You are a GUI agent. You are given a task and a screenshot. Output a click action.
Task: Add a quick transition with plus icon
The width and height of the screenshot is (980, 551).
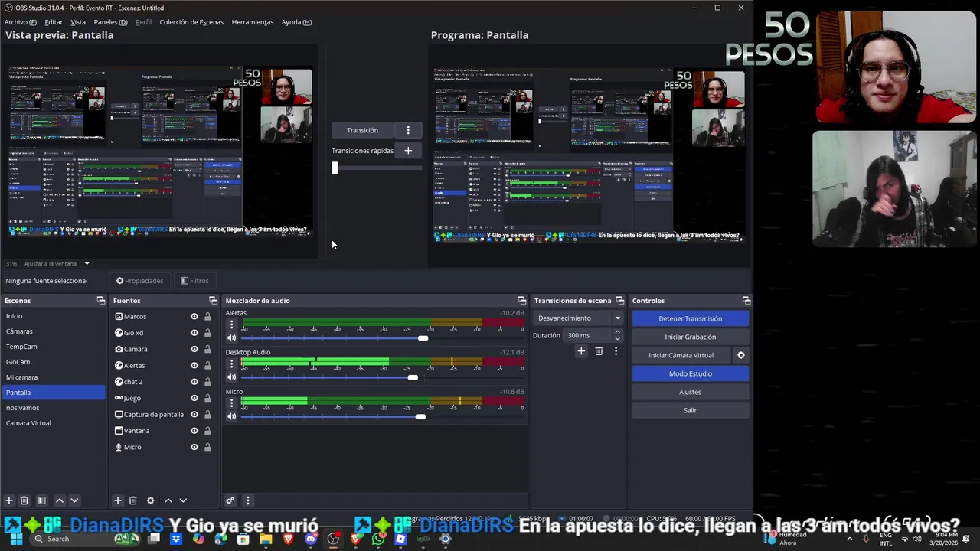408,151
